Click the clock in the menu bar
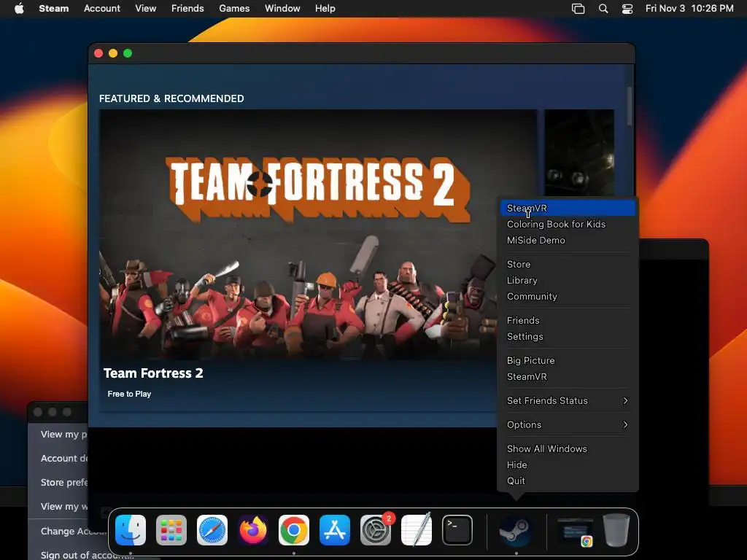 click(689, 8)
